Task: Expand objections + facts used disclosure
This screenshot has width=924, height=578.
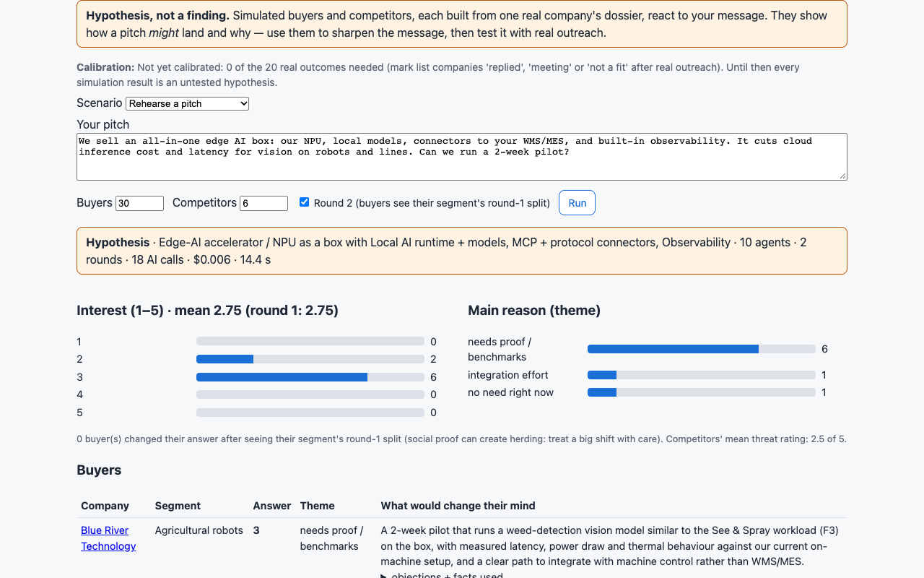Action: (442, 575)
